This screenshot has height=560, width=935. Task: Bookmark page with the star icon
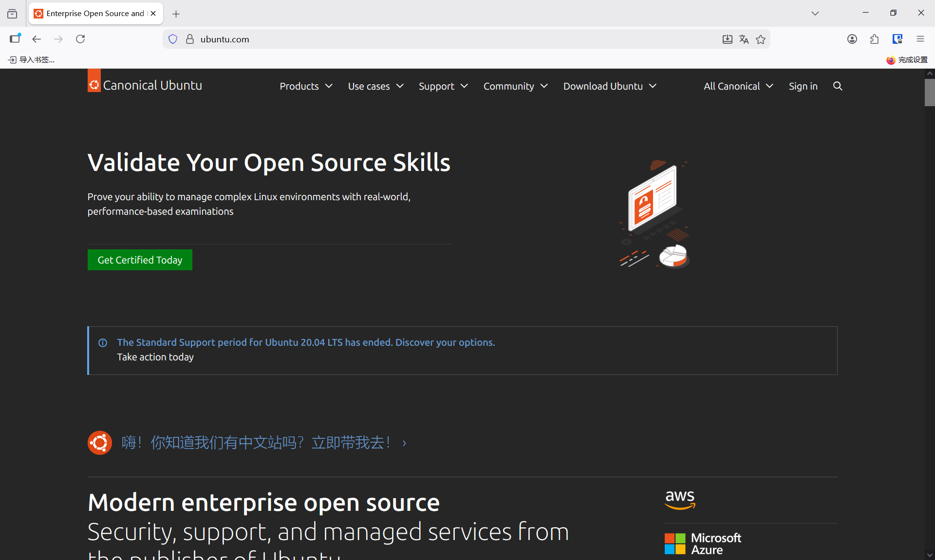pyautogui.click(x=761, y=39)
